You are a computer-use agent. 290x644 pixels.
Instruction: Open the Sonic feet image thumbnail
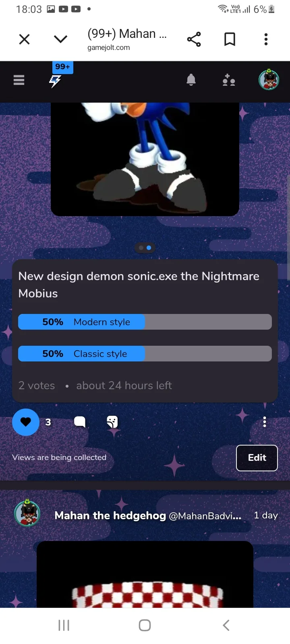coord(145,159)
